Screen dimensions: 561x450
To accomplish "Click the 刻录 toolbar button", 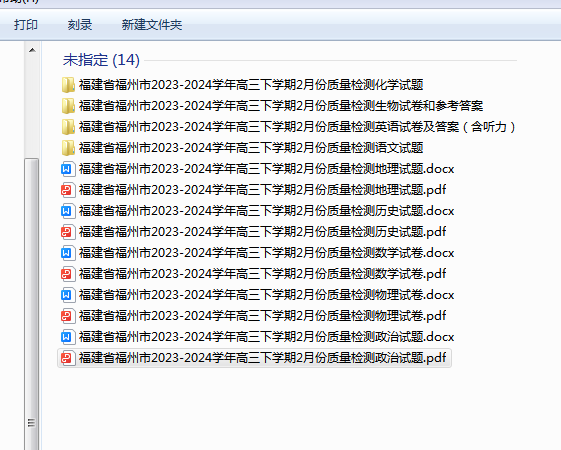I will (x=80, y=25).
